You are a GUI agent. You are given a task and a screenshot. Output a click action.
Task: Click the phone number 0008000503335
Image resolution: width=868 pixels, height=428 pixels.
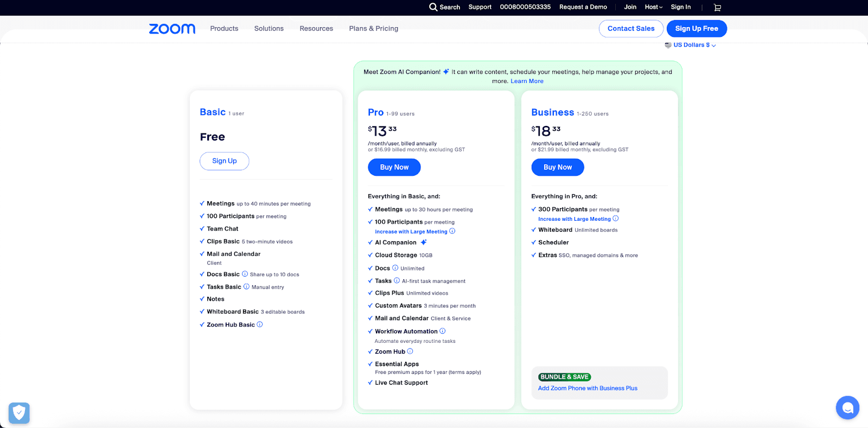525,7
